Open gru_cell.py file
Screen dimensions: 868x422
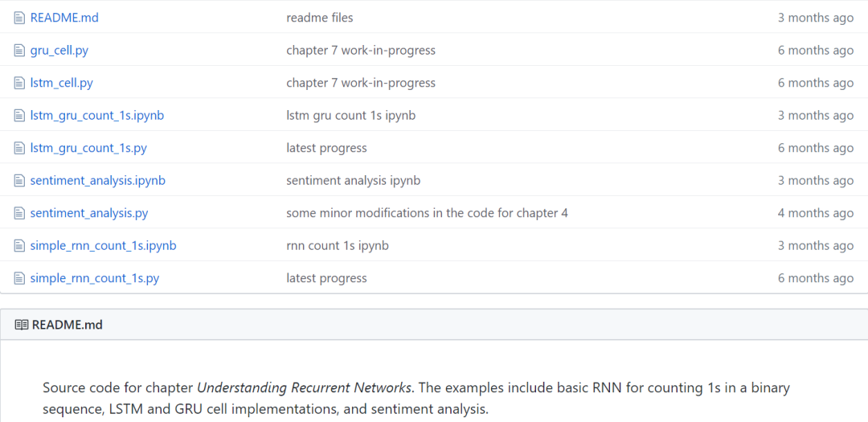[59, 50]
